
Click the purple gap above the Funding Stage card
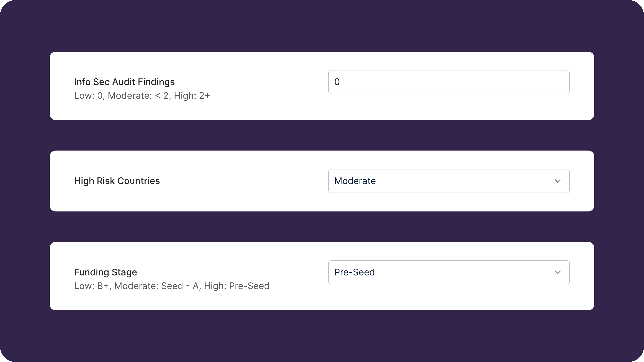322,227
